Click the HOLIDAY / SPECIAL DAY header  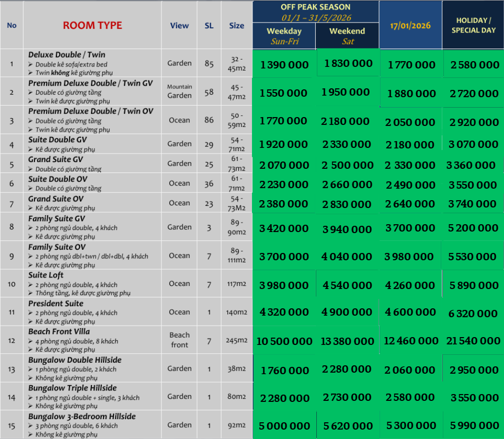click(473, 26)
